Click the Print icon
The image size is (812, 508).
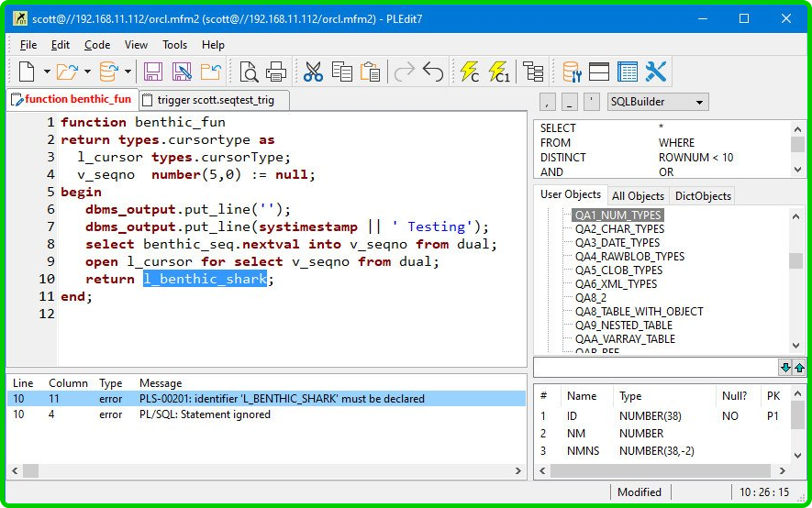click(275, 72)
